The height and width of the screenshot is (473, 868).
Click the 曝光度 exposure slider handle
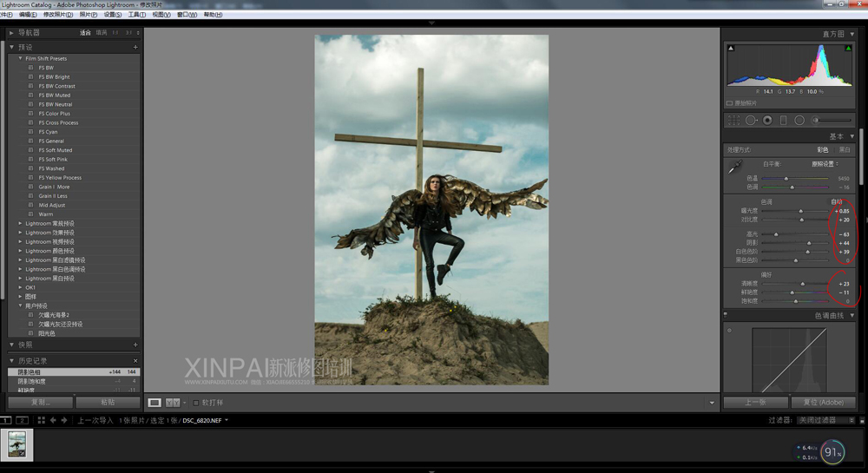[x=800, y=211]
